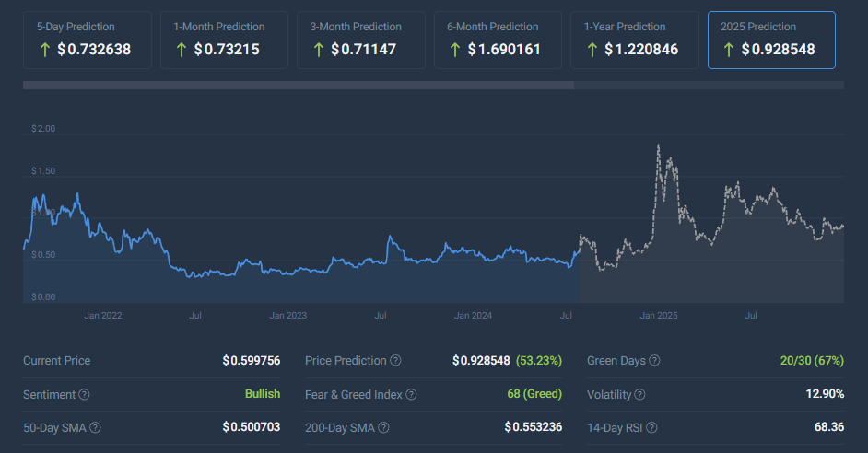Screen dimensions: 868x453
Task: Click the 2025 Prediction tab
Action: (x=771, y=40)
